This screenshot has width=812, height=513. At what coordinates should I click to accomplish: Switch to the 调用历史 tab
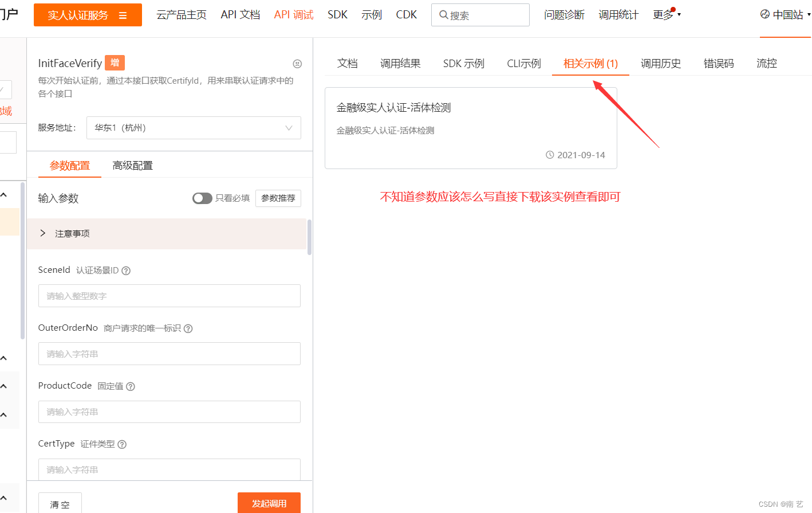tap(661, 64)
